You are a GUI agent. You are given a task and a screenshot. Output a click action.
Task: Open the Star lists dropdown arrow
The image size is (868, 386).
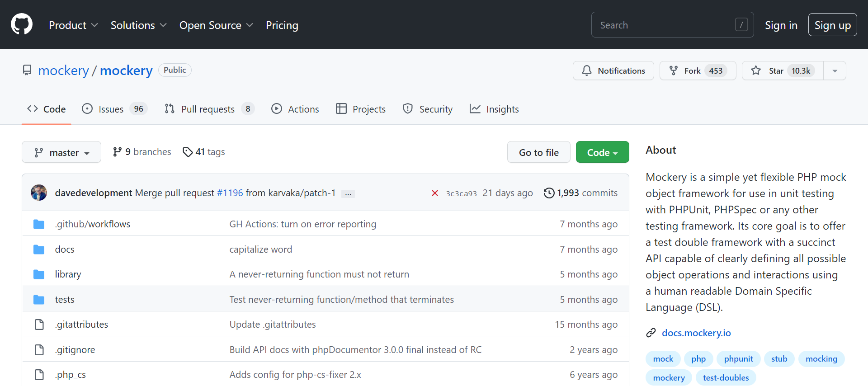point(835,71)
